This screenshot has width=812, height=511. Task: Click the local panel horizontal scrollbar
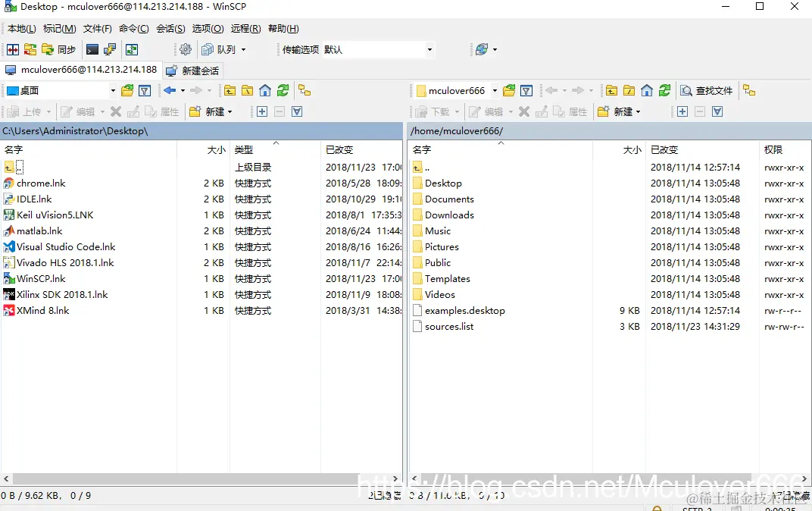201,479
